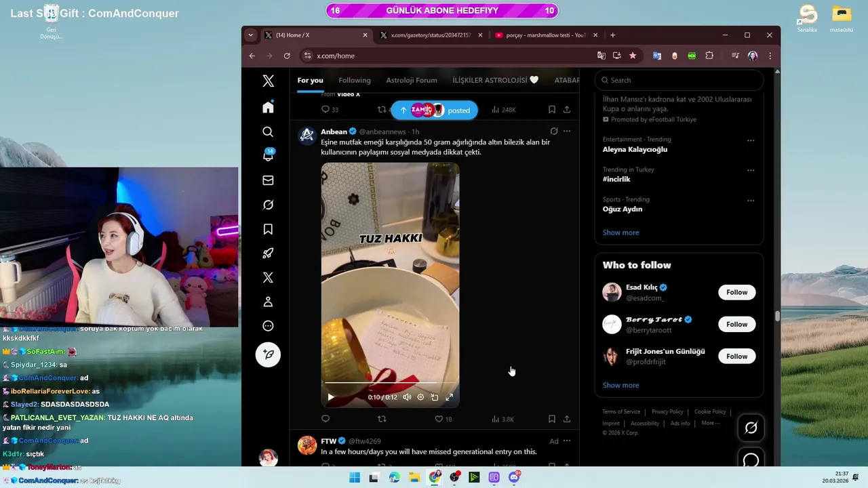
Task: View the Anbean post's 3.8K analytics
Action: (502, 419)
